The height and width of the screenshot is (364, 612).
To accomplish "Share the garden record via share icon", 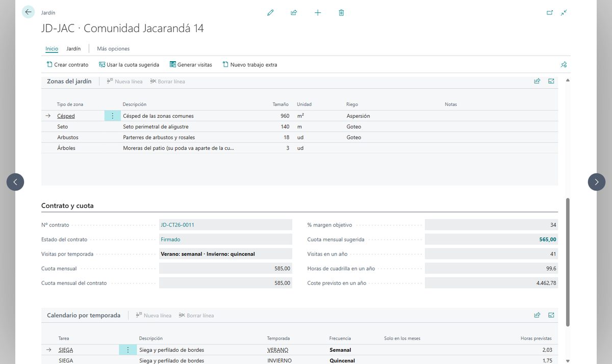I will pos(294,13).
